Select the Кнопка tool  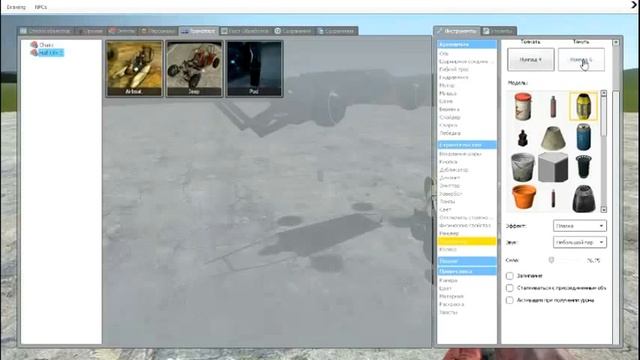(448, 162)
